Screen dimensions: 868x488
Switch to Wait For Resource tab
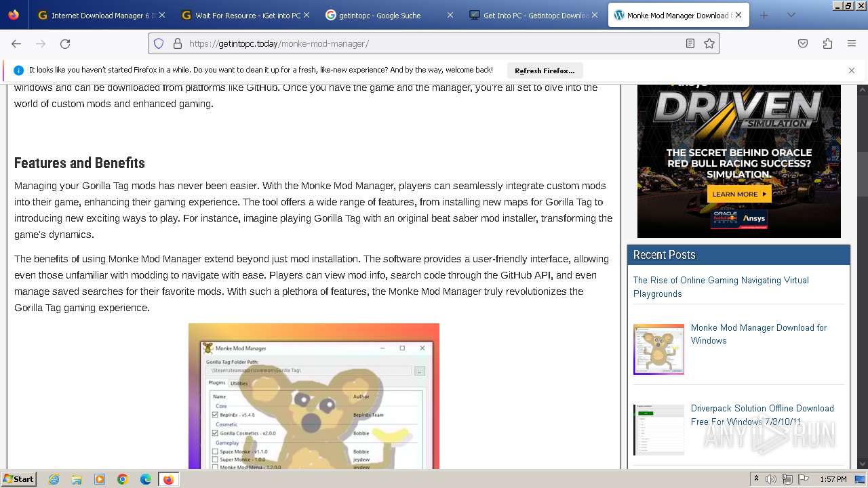pyautogui.click(x=245, y=15)
